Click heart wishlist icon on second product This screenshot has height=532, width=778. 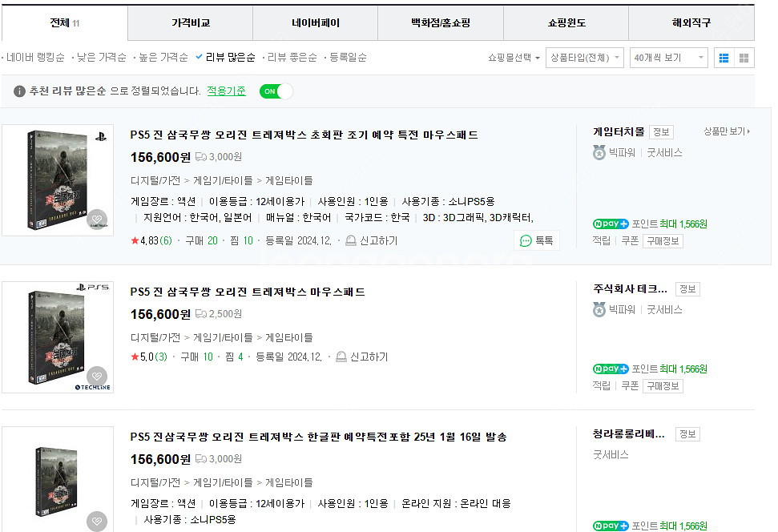tap(97, 377)
